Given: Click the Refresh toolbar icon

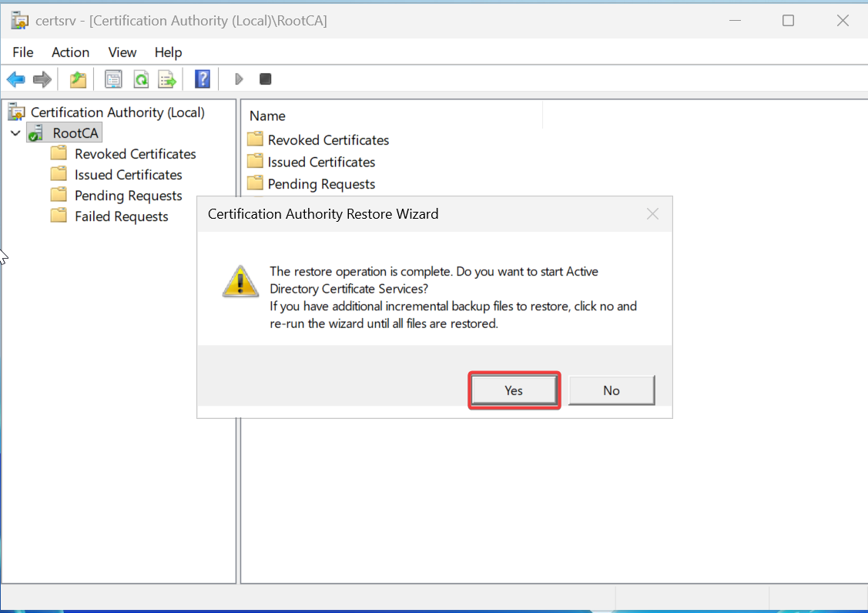Looking at the screenshot, I should click(140, 79).
